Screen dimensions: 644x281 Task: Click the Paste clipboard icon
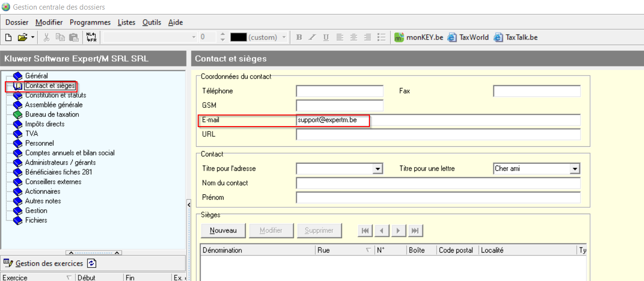74,37
